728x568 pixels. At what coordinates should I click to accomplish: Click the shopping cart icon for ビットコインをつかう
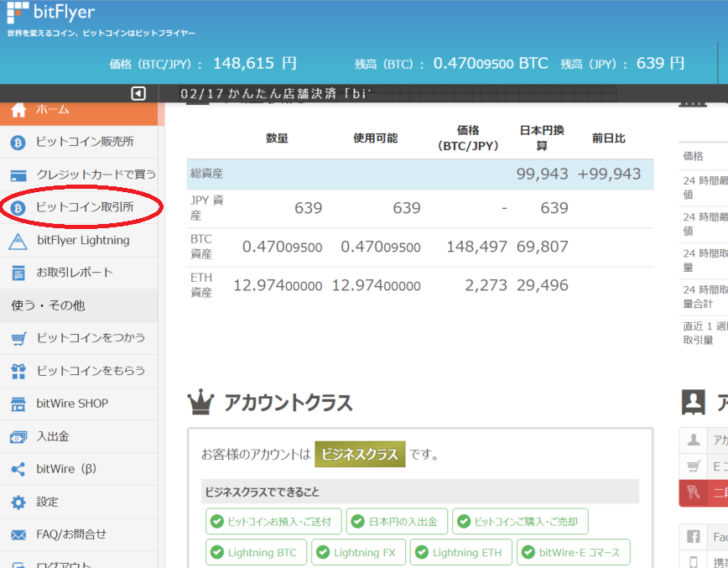(x=18, y=339)
